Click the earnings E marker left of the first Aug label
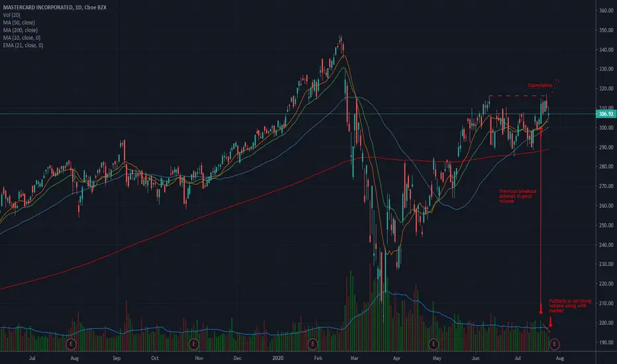The width and height of the screenshot is (617, 364). [71, 344]
